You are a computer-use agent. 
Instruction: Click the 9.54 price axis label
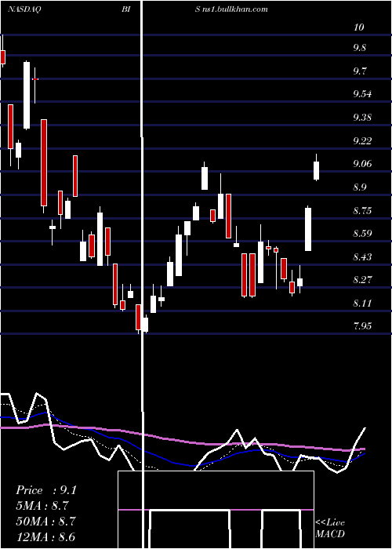coord(362,94)
